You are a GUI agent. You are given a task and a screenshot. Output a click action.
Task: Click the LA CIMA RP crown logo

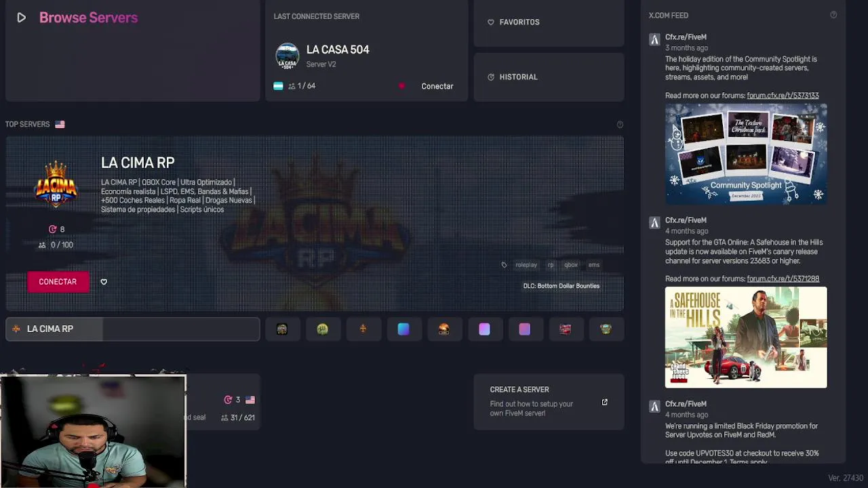[56, 184]
